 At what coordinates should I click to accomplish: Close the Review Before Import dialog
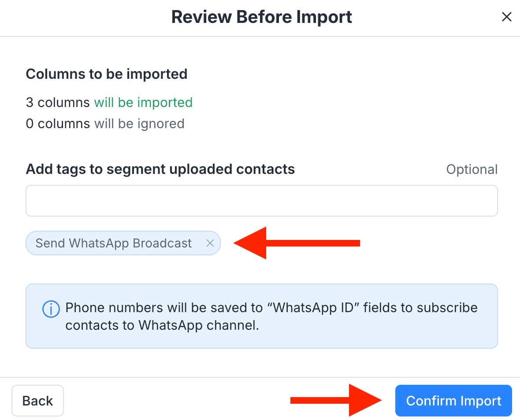pos(506,17)
